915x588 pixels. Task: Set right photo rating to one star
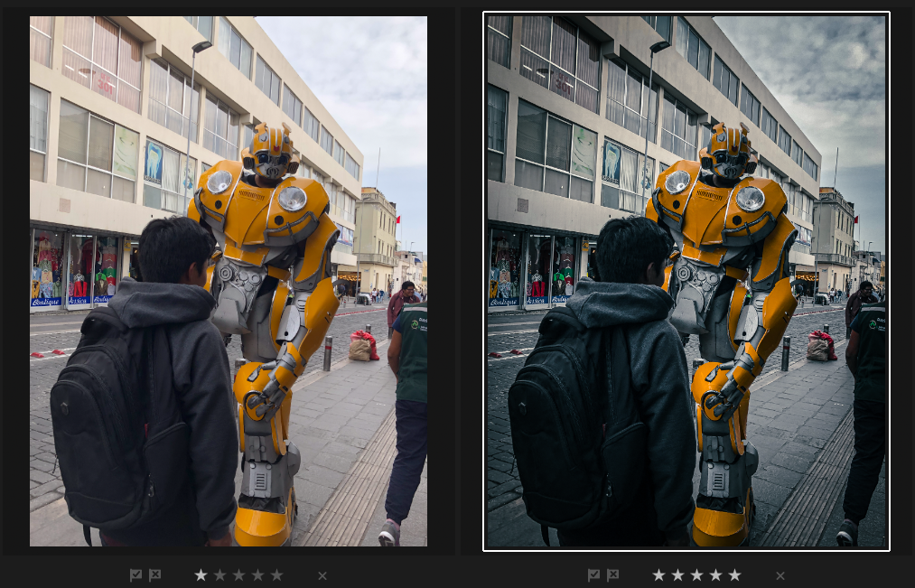(658, 575)
